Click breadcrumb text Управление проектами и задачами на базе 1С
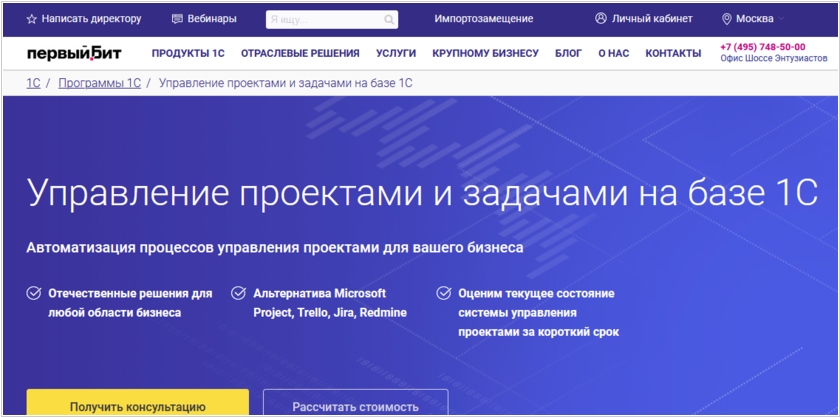This screenshot has height=417, width=840. click(x=286, y=83)
